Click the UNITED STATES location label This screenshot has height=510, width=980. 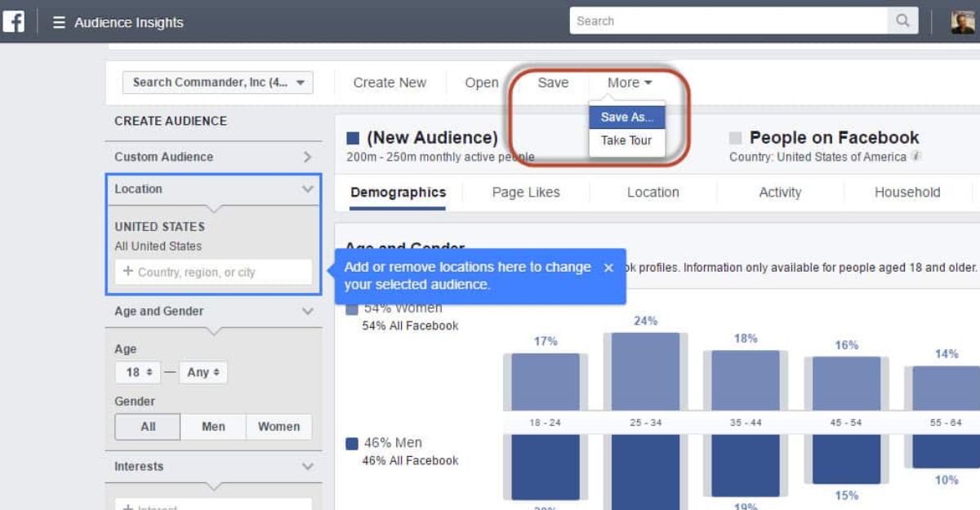pos(159,227)
